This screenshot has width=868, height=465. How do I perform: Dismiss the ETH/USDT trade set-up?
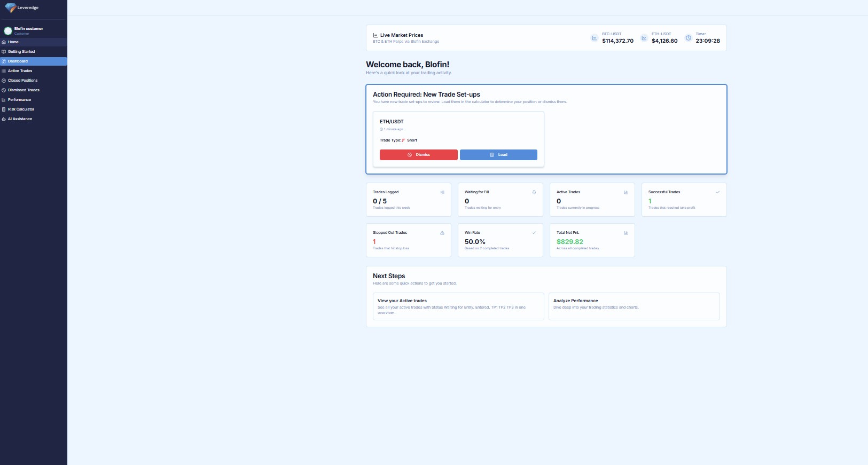[419, 155]
